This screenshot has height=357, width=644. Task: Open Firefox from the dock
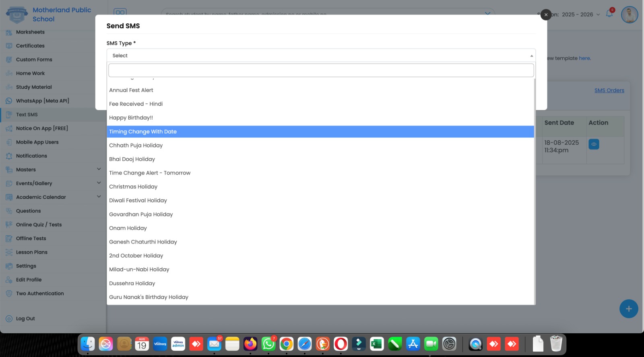250,344
